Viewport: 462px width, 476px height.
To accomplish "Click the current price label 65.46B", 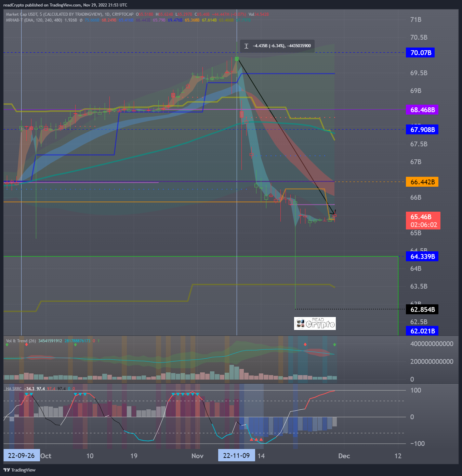I will pyautogui.click(x=421, y=217).
